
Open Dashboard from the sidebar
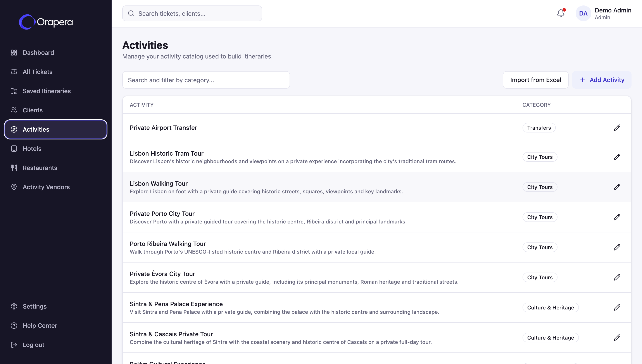[56, 53]
